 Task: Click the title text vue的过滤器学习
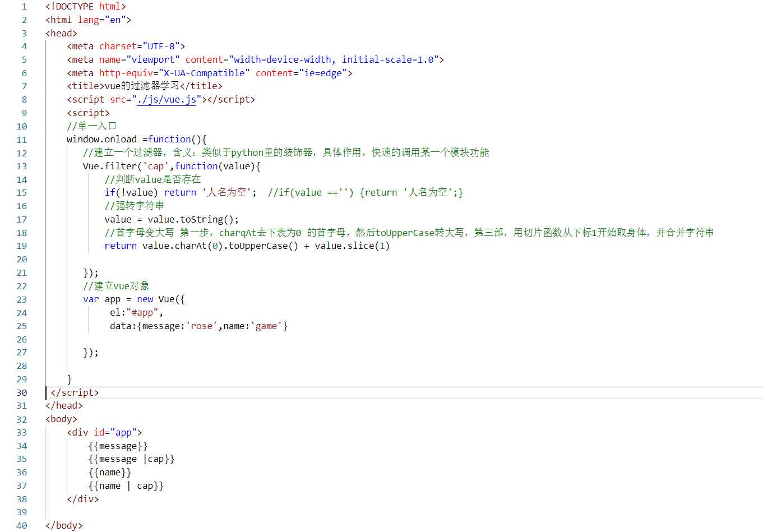tap(142, 86)
